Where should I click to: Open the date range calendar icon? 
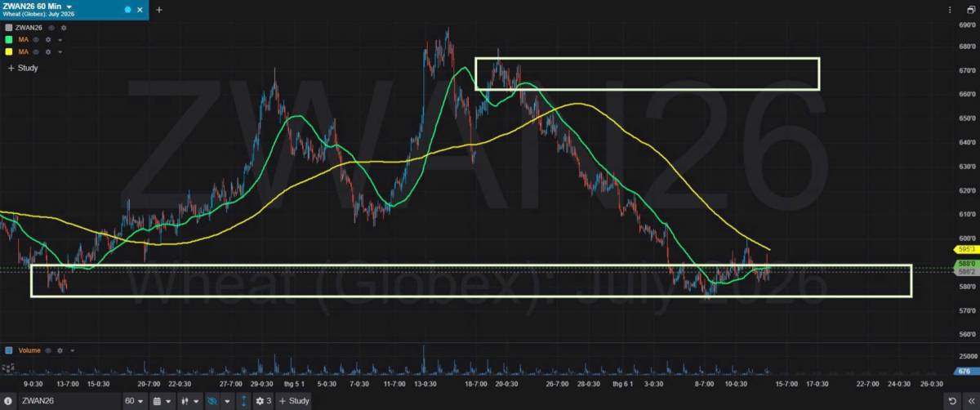156,401
